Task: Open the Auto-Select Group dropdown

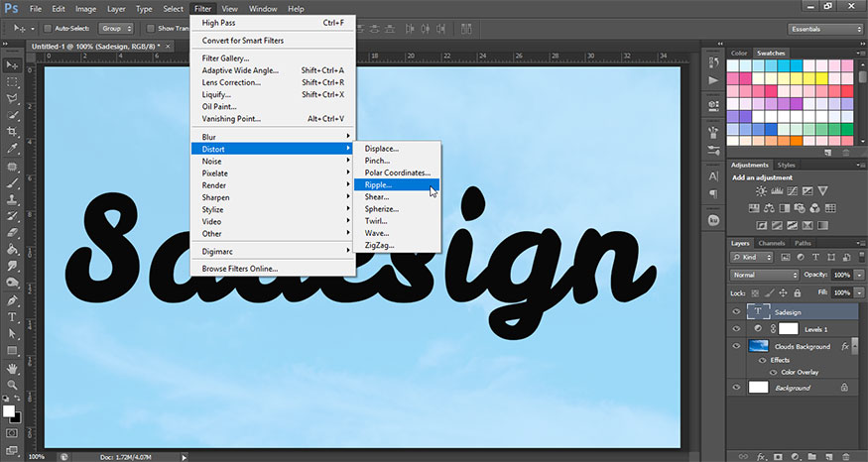Action: tap(115, 29)
